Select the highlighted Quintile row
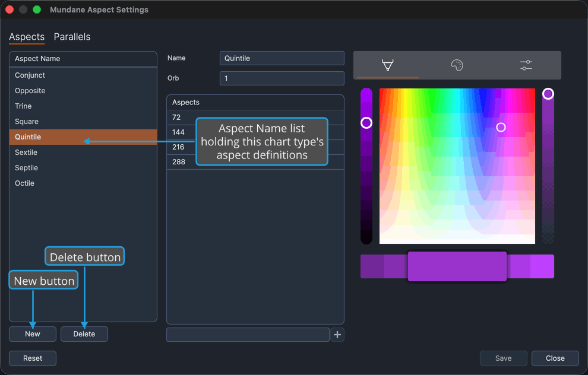The image size is (588, 375). tap(83, 136)
